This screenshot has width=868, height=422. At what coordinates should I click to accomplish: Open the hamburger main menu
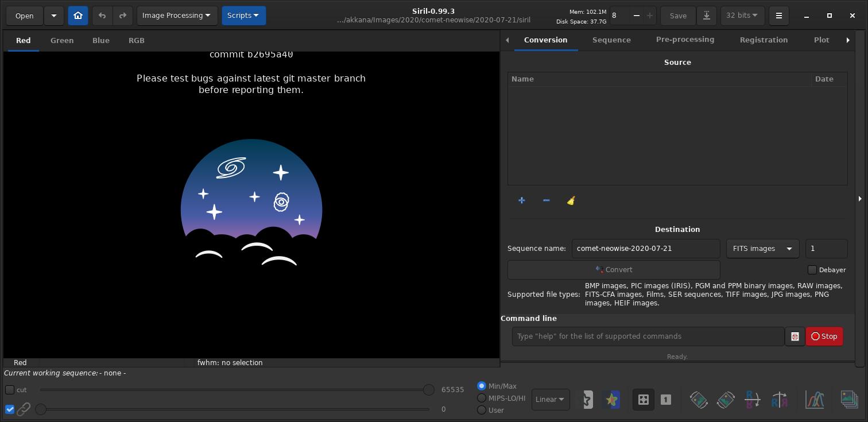[x=779, y=16]
